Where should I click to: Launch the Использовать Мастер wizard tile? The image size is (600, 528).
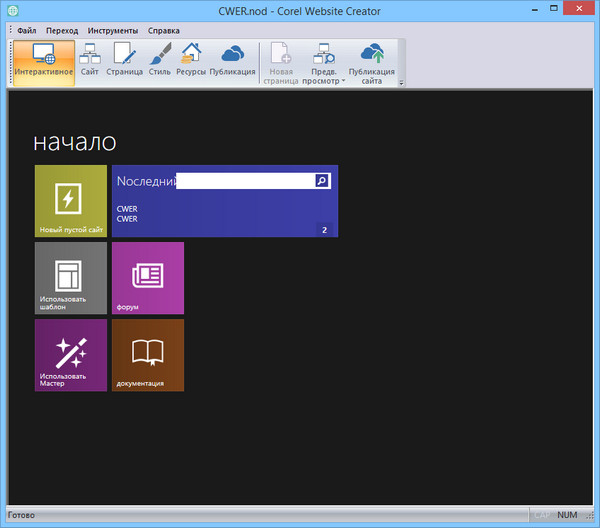[x=70, y=355]
